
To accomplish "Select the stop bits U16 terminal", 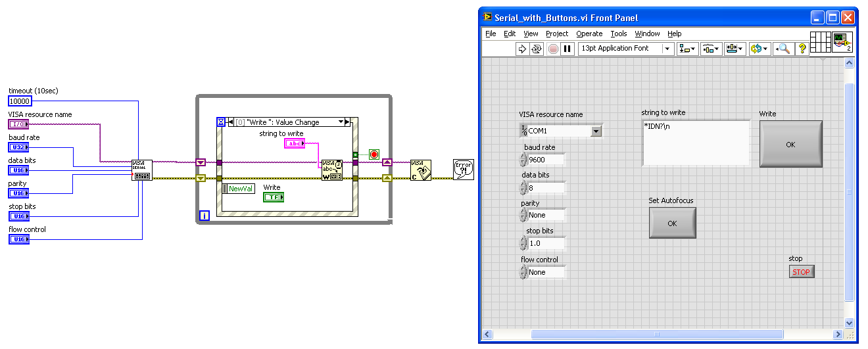I will coord(18,216).
